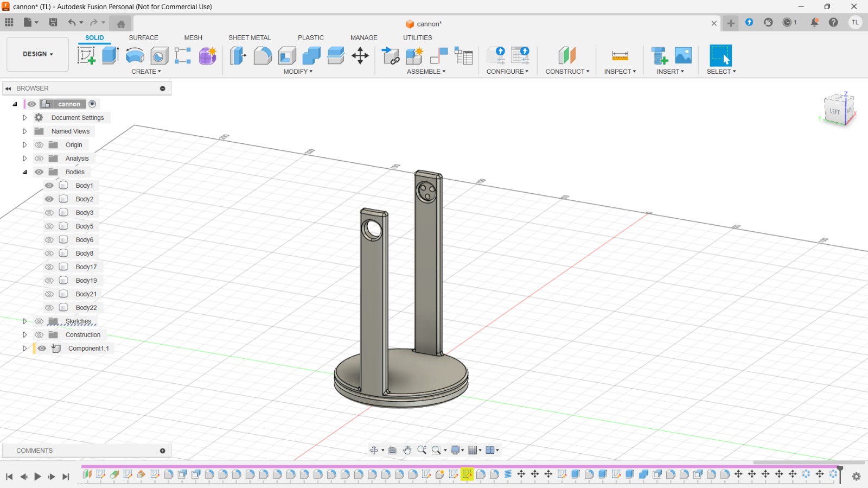Open the Measure tool under Inspect

[x=620, y=55]
